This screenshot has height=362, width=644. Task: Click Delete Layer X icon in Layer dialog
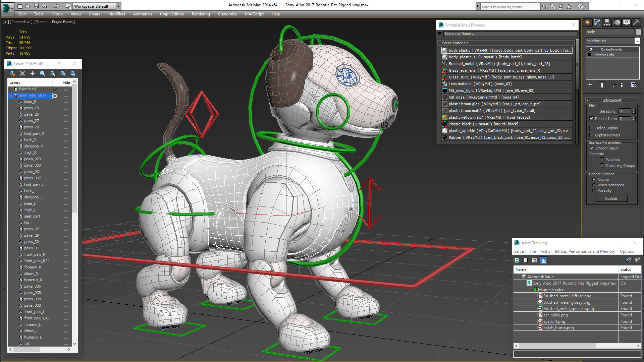point(22,73)
